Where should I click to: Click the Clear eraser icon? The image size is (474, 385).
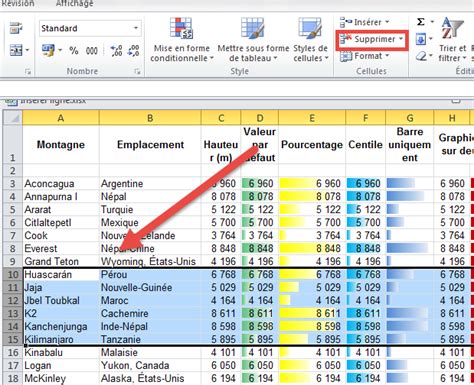pyautogui.click(x=422, y=56)
